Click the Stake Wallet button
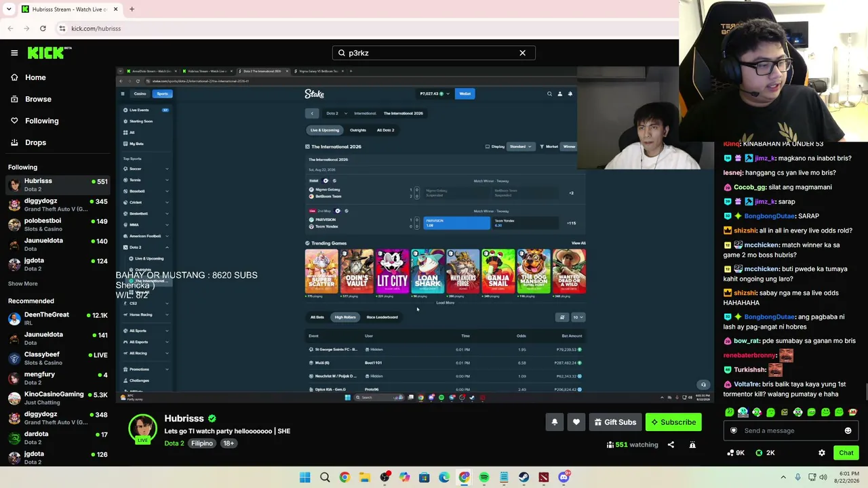This screenshot has width=868, height=488. coord(465,94)
